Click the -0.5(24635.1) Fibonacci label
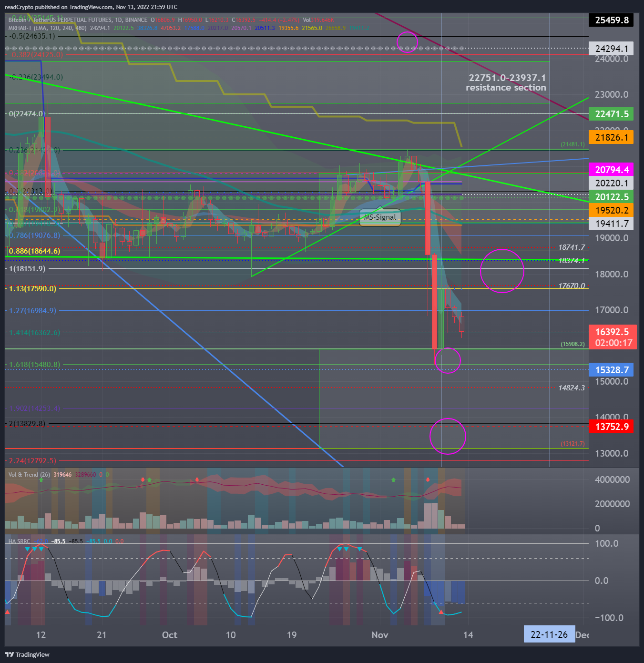644x663 pixels. (31, 36)
